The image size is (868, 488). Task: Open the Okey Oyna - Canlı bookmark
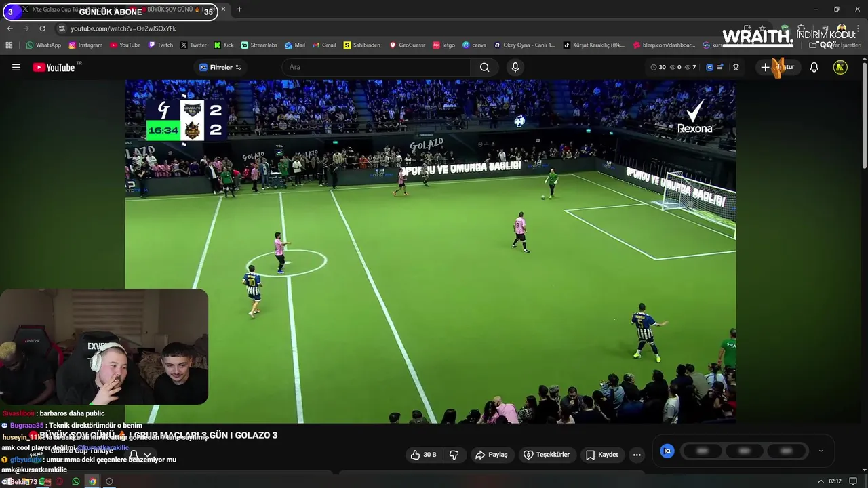coord(524,45)
